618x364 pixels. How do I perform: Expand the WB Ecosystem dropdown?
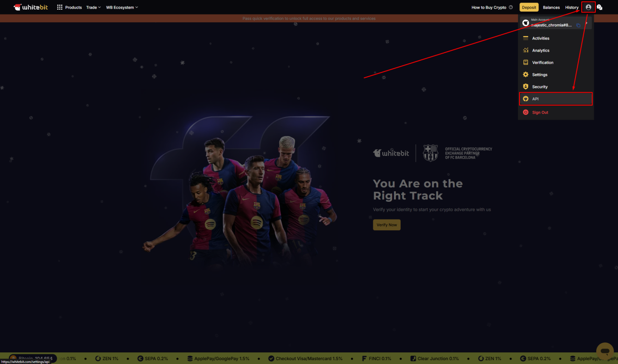pyautogui.click(x=122, y=7)
